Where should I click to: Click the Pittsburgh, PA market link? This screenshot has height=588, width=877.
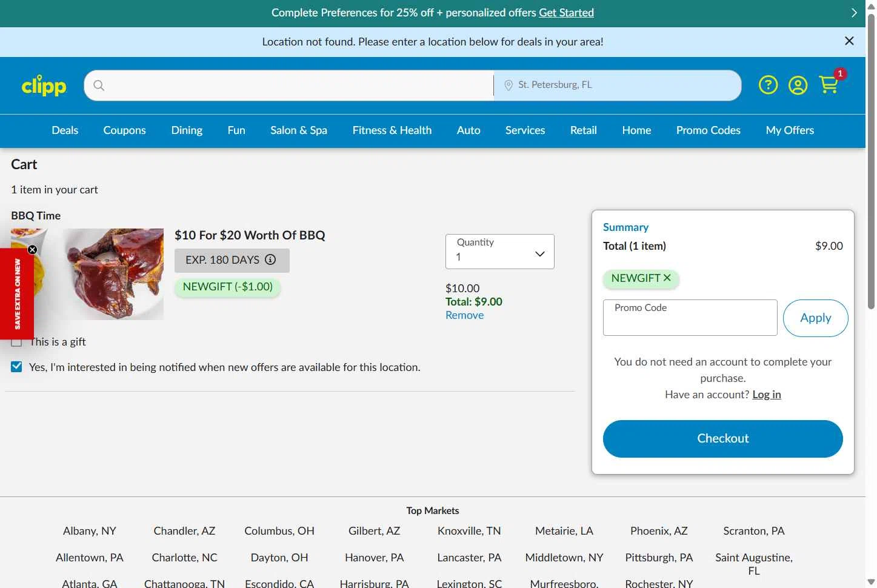[x=659, y=558]
